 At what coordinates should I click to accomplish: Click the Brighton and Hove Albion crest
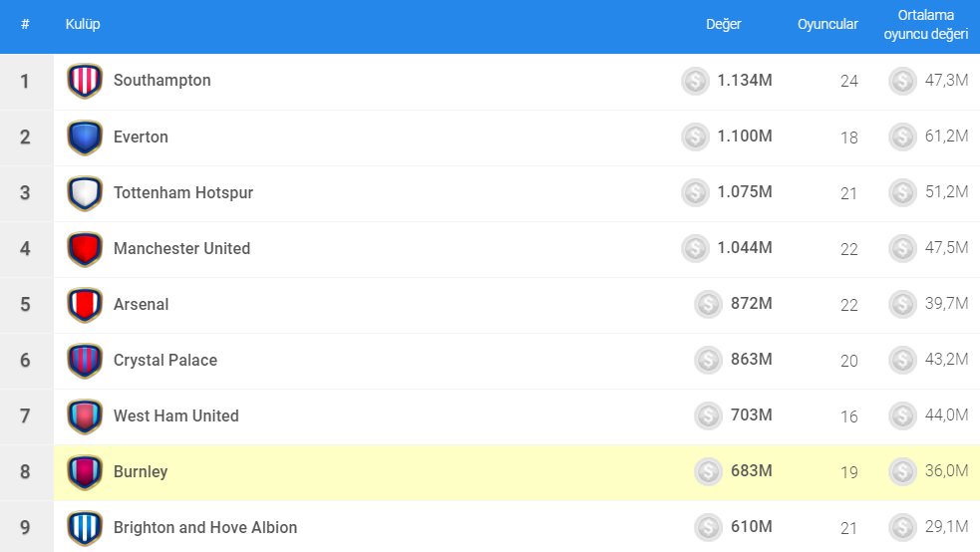click(x=85, y=528)
